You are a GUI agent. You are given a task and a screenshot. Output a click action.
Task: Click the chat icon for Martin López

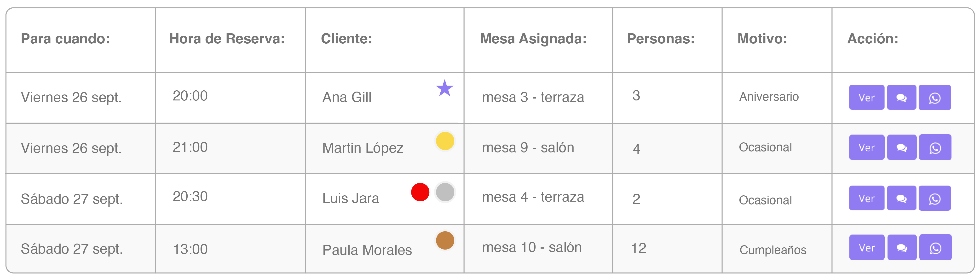pos(901,148)
